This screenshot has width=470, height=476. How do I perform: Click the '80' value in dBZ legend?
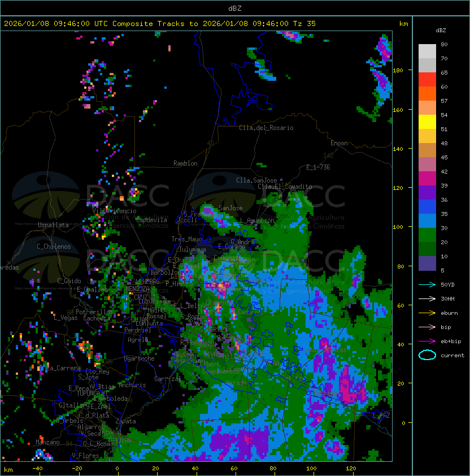pyautogui.click(x=444, y=44)
